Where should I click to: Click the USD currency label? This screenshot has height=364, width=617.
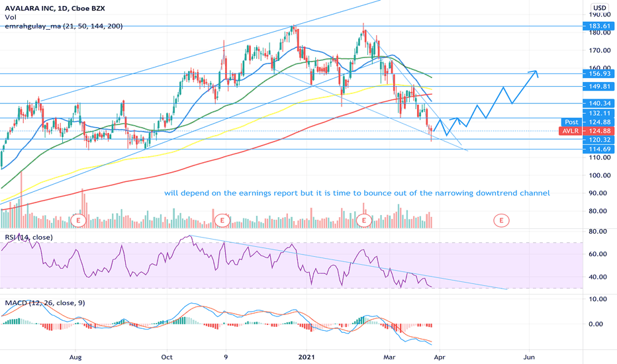[600, 8]
